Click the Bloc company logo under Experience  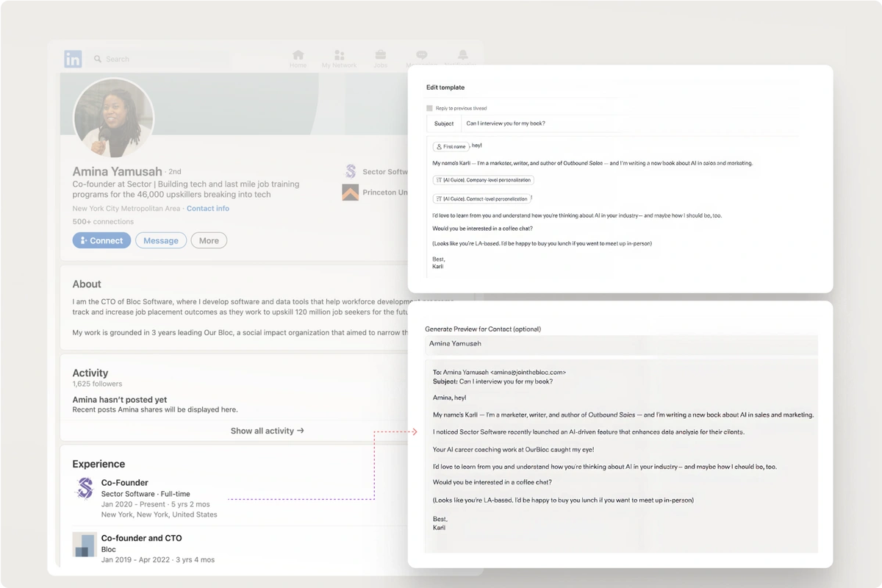pyautogui.click(x=85, y=544)
